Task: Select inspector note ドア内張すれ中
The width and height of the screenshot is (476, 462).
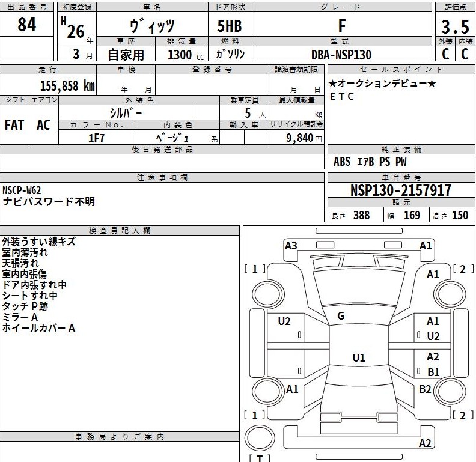Action: pyautogui.click(x=34, y=284)
